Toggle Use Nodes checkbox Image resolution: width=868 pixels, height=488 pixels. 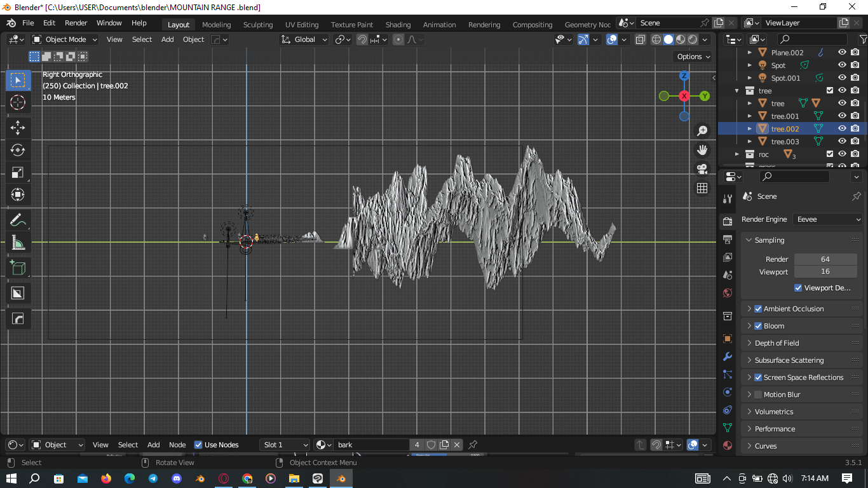[198, 445]
